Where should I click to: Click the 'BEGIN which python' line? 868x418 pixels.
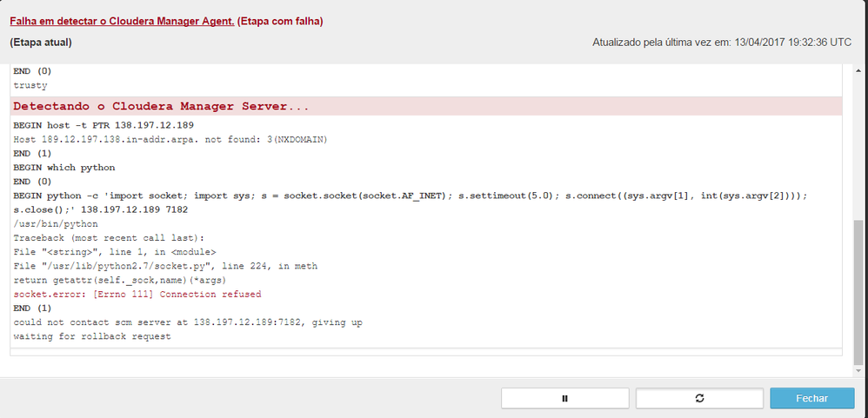64,168
